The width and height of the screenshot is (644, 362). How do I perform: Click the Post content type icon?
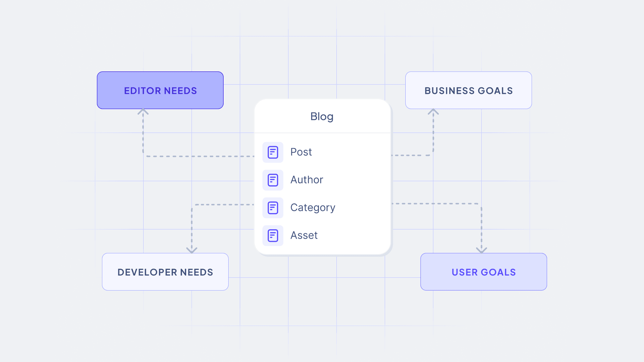pos(272,152)
